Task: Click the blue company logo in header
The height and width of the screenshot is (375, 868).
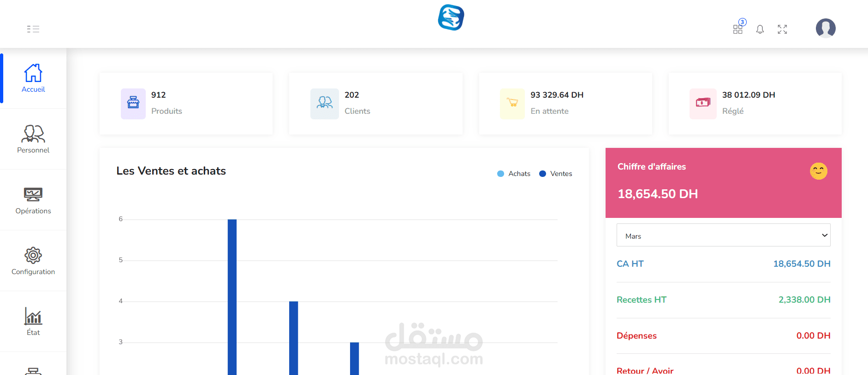Action: tap(451, 18)
